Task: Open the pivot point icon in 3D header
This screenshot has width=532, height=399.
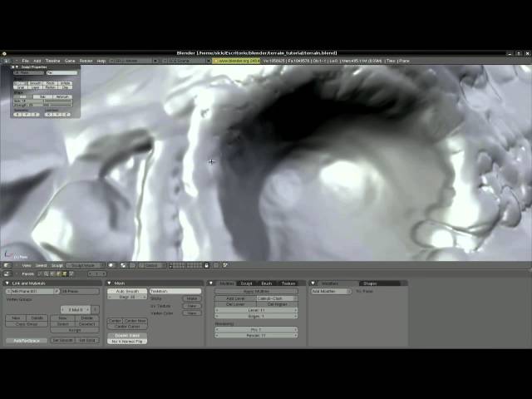Action: (x=124, y=265)
